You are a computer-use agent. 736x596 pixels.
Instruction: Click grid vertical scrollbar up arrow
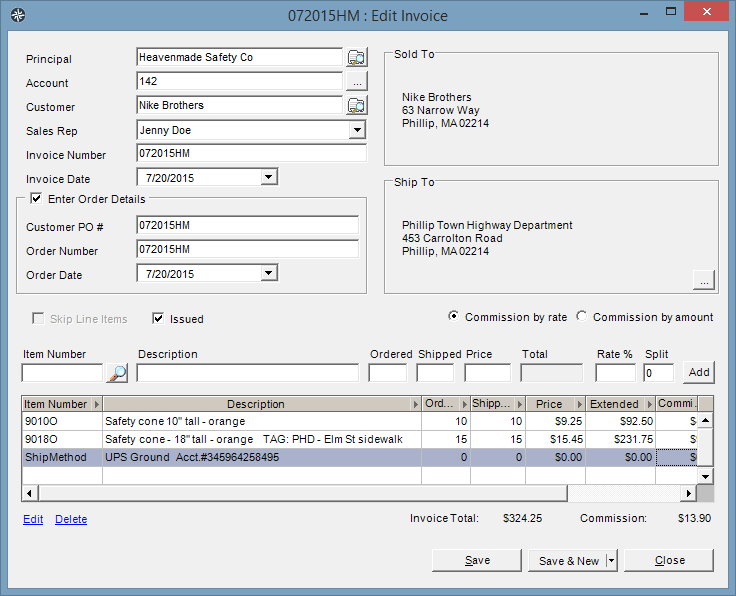tap(705, 420)
